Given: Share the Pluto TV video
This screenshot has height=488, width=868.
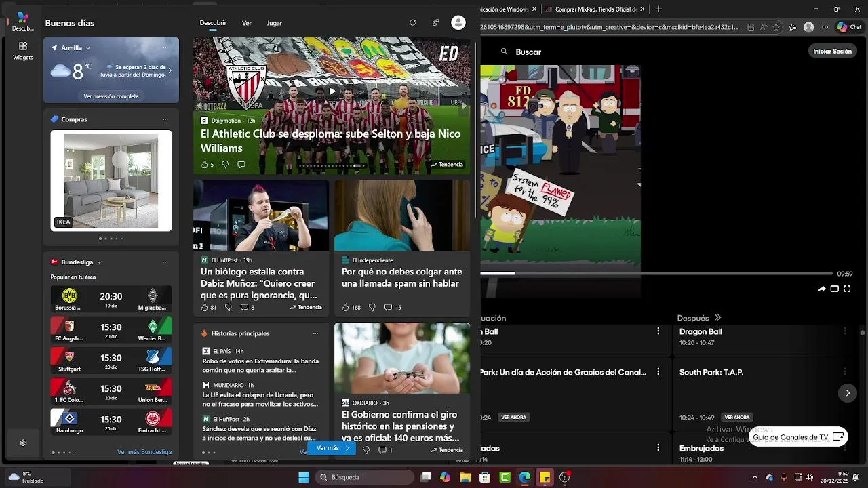Looking at the screenshot, I should (x=822, y=289).
